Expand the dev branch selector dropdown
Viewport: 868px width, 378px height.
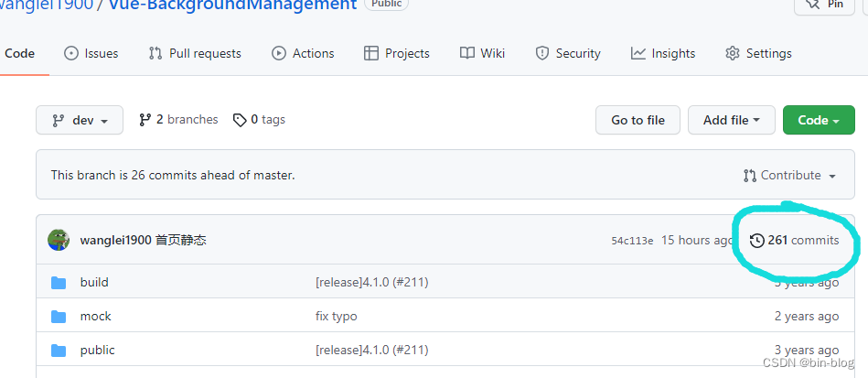point(80,120)
